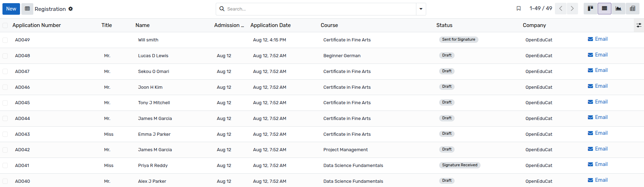Check the AD044 row checkbox
Screen dimensions: 644x187
(5, 118)
